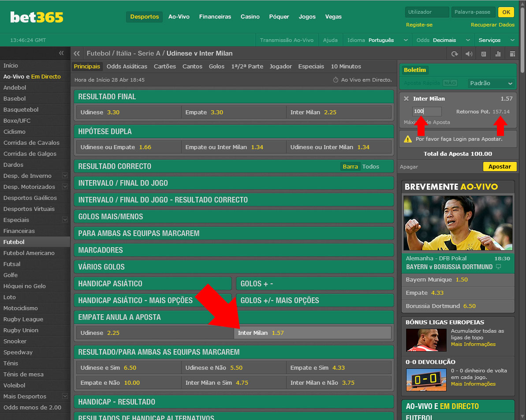This screenshot has width=526, height=420.
Task: Toggle sound via the speaker icon
Action: point(469,54)
